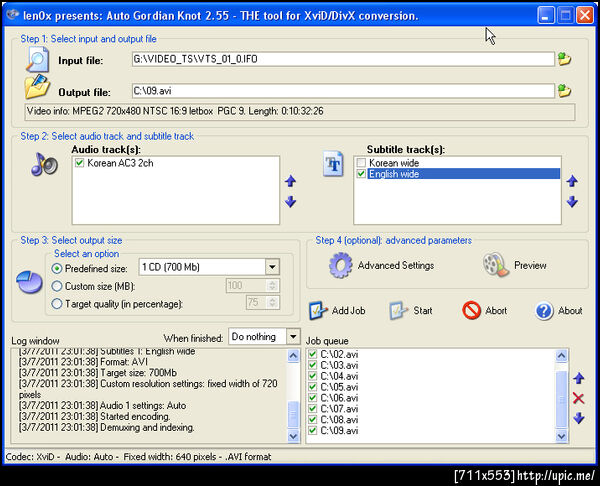Browse for output file folder icon
Viewport: 600px width, 486px height.
pyautogui.click(x=564, y=91)
